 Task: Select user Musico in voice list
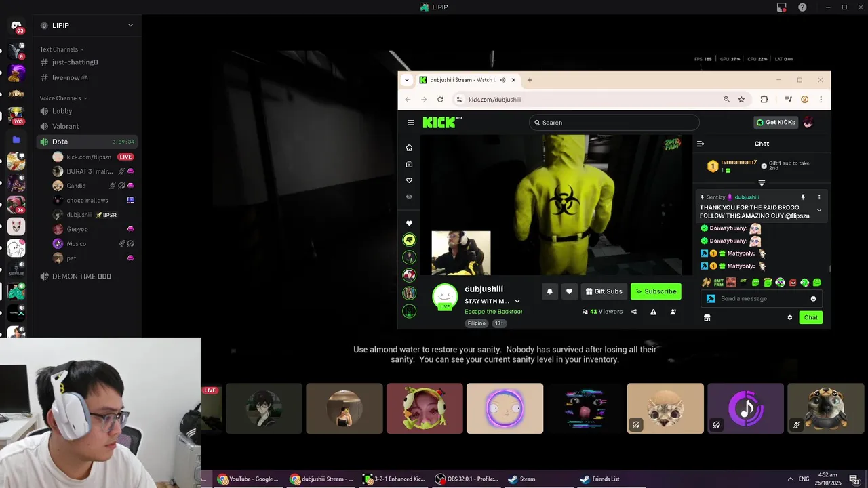pos(93,243)
